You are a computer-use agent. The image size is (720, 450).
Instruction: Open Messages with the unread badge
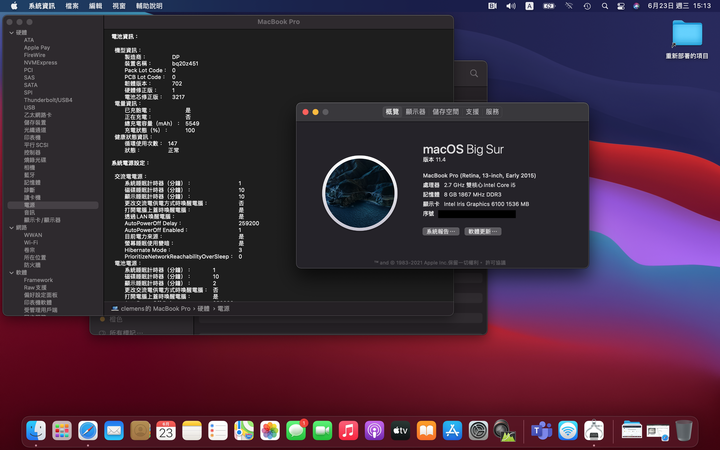tap(296, 430)
